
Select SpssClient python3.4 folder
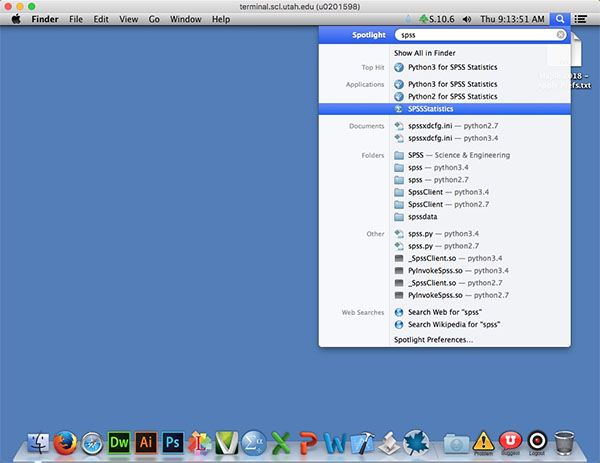coord(444,192)
